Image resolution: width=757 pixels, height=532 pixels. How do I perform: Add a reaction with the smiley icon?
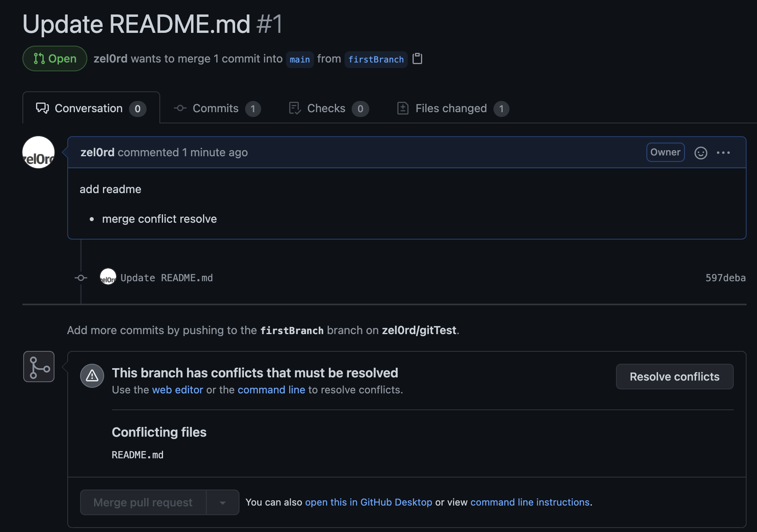click(701, 153)
